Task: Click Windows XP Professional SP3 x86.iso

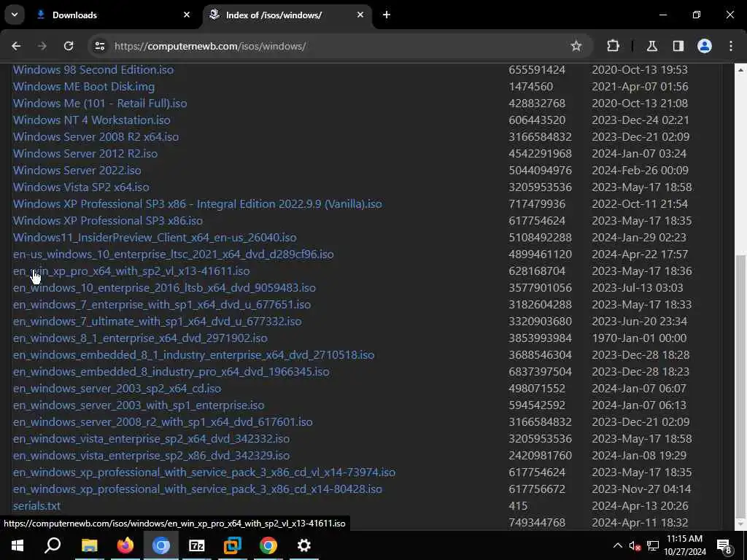Action: [108, 220]
